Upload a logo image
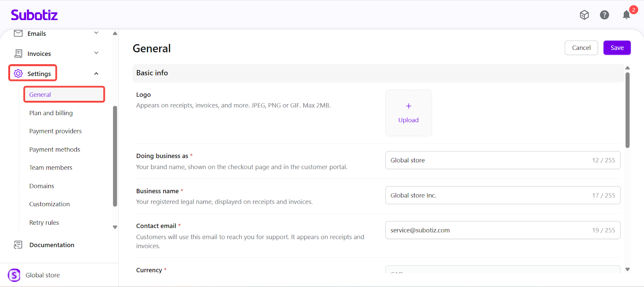 [409, 113]
